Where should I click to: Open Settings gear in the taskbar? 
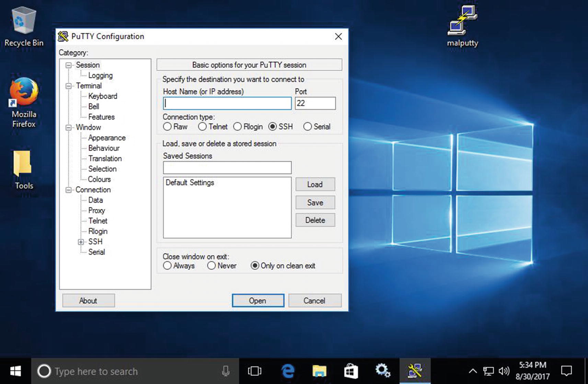[382, 371]
